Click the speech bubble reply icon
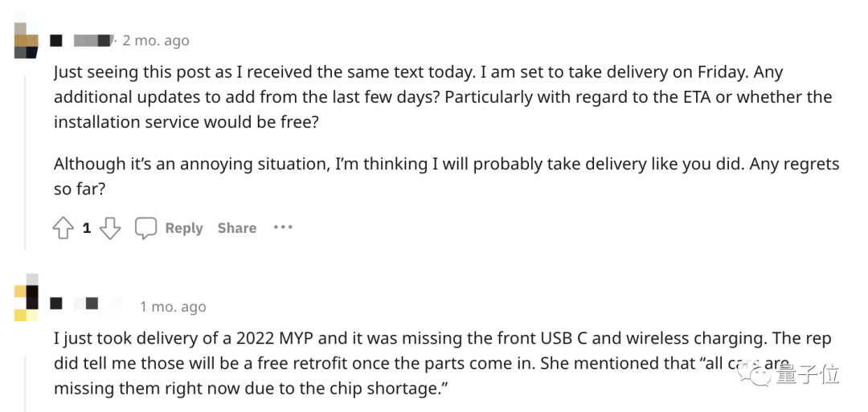 [145, 228]
